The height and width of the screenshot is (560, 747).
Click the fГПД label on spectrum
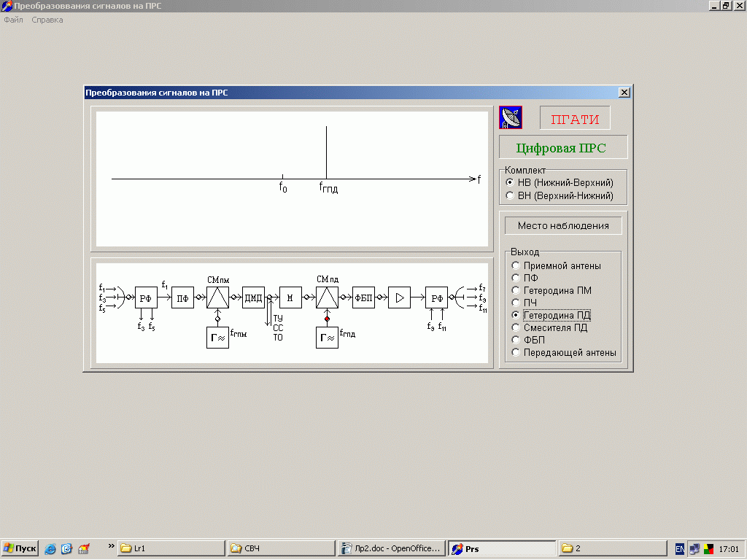(x=328, y=187)
